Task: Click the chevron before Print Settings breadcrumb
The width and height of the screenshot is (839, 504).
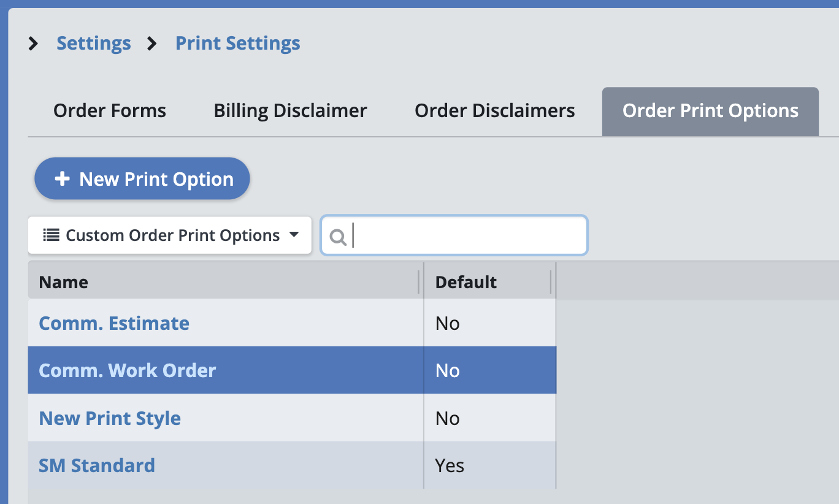Action: tap(152, 44)
